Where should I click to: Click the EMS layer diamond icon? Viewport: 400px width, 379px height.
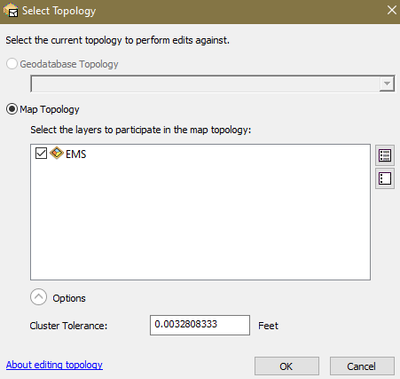pos(57,153)
